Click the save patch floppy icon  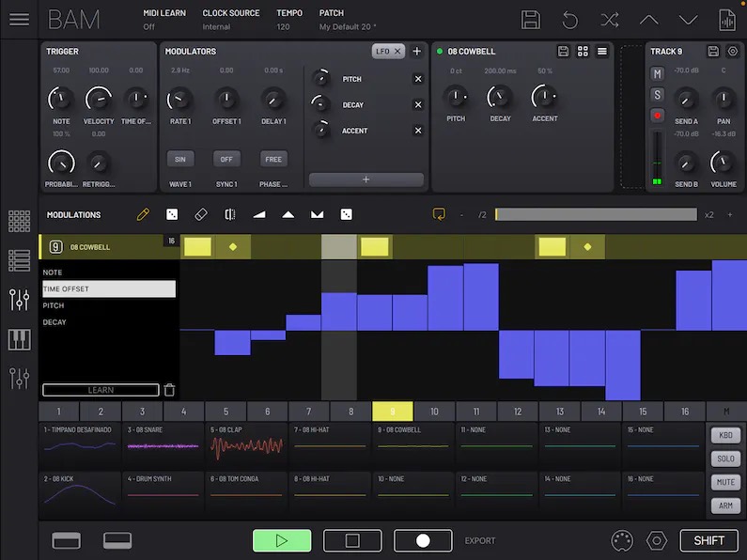(x=531, y=20)
